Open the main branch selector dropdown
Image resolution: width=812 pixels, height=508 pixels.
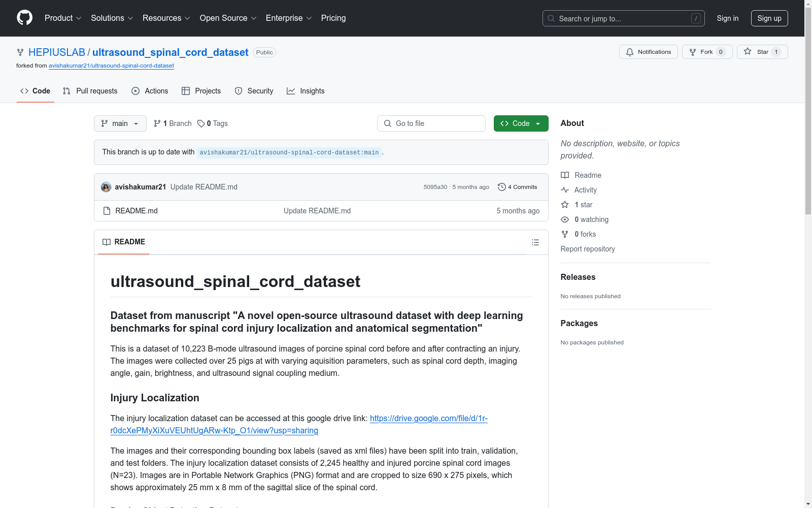pos(120,123)
